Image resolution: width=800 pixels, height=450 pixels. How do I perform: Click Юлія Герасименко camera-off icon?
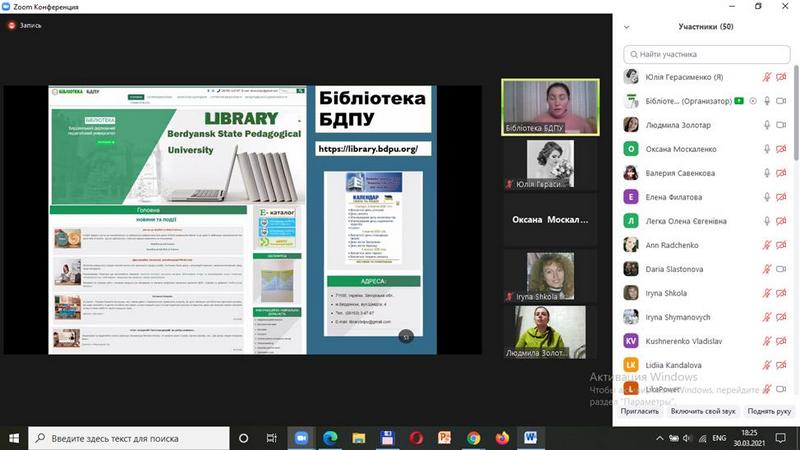[x=781, y=77]
